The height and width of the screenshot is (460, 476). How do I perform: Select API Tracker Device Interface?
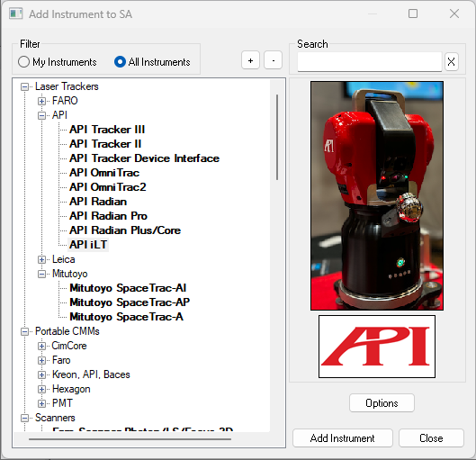[144, 158]
